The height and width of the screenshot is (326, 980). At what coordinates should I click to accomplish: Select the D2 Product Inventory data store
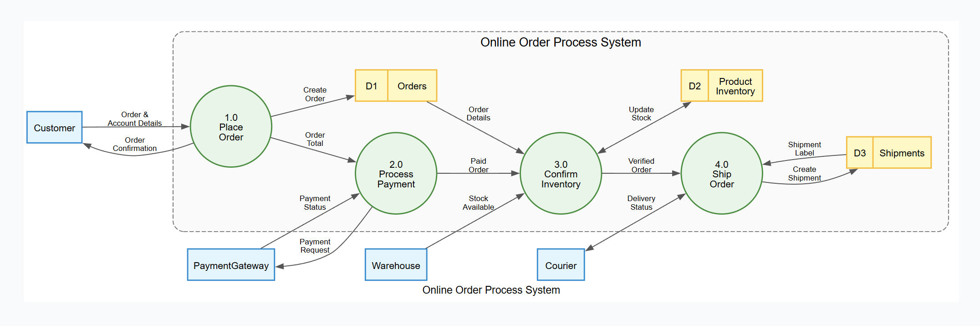(721, 86)
